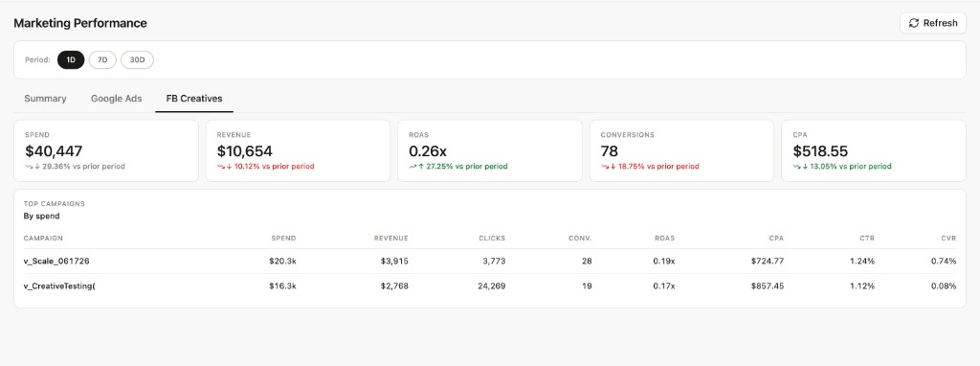The width and height of the screenshot is (980, 366).
Task: Click the $3,915 revenue cell
Action: [395, 261]
